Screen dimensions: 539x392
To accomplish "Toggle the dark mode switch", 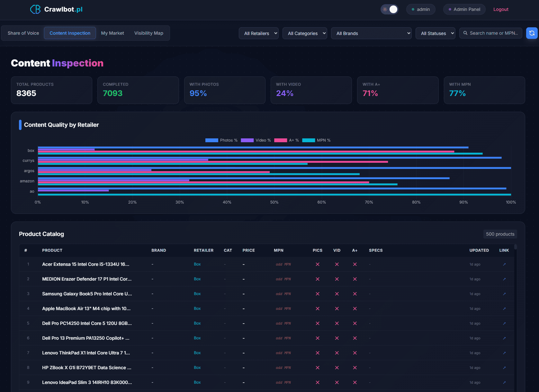I will tap(390, 9).
